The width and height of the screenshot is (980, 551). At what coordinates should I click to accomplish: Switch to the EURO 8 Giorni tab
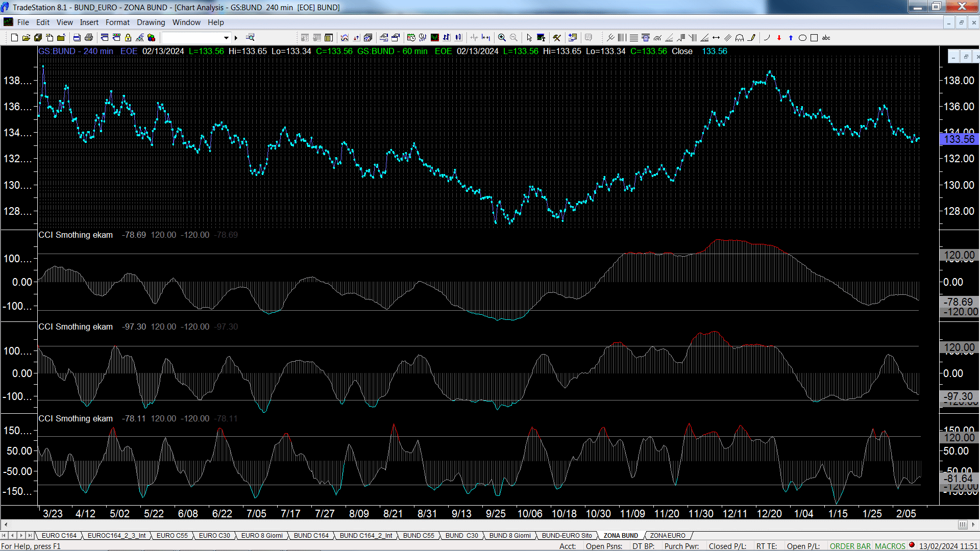pyautogui.click(x=261, y=536)
